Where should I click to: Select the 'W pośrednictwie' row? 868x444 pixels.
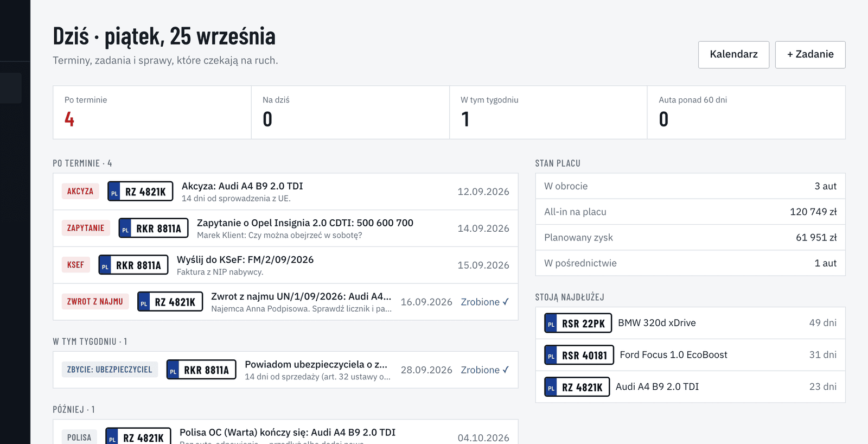pyautogui.click(x=690, y=263)
